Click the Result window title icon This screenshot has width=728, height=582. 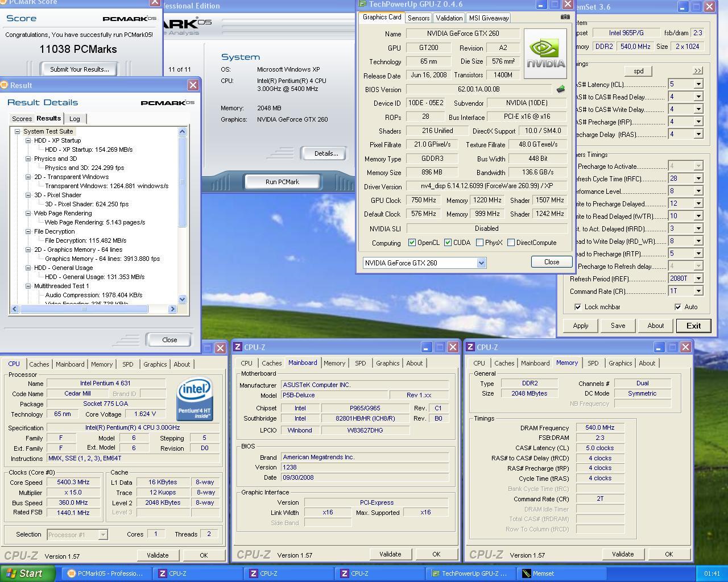(5, 85)
